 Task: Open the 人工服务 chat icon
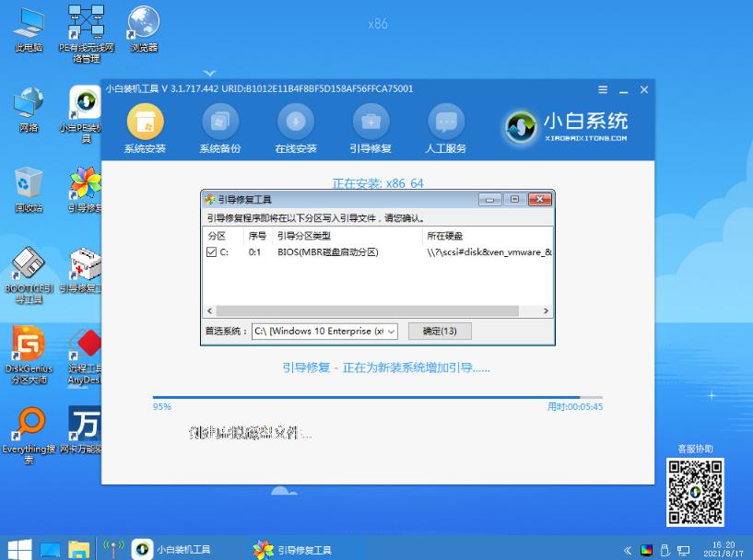[x=446, y=122]
